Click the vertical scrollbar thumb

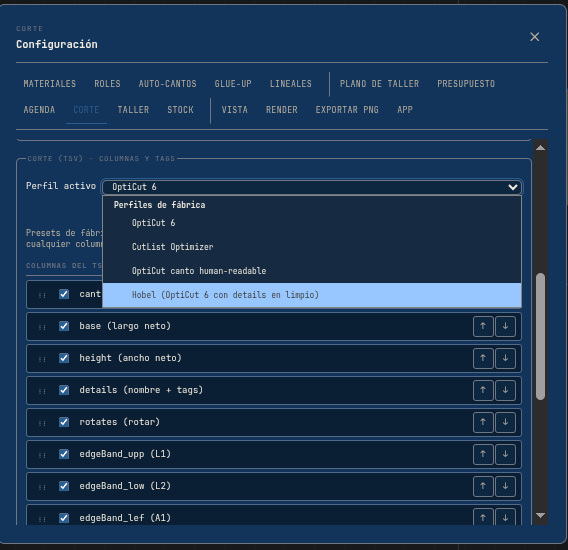540,336
